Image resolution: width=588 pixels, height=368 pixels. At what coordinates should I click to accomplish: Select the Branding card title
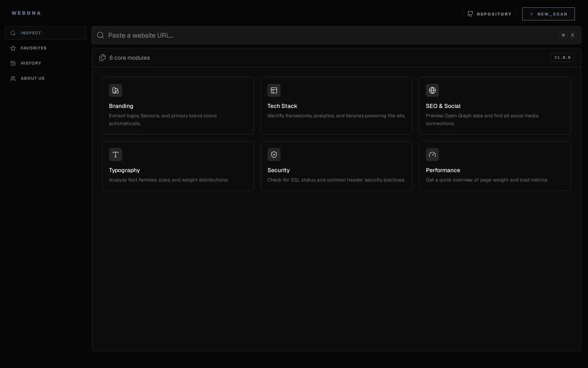click(121, 106)
